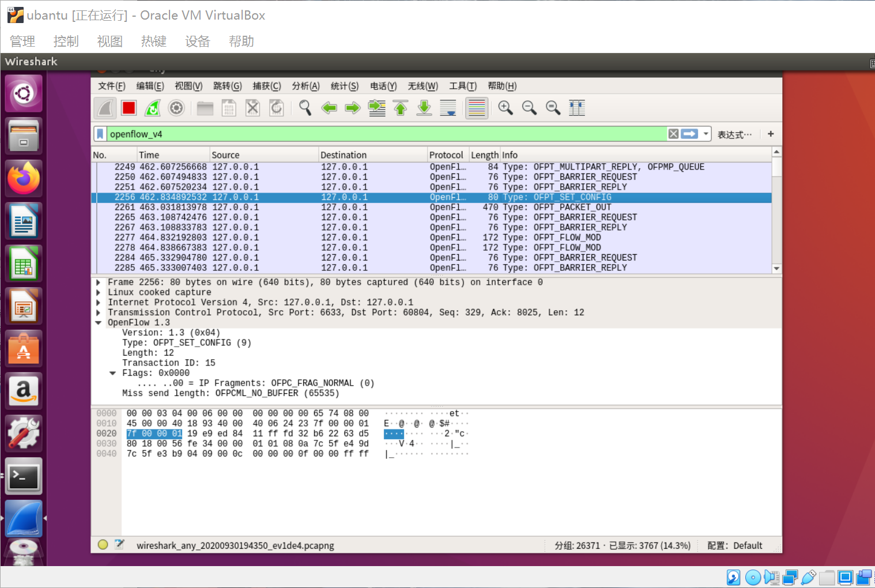Open the Wireshark 文件(F) menu
The width and height of the screenshot is (875, 588).
tap(112, 86)
